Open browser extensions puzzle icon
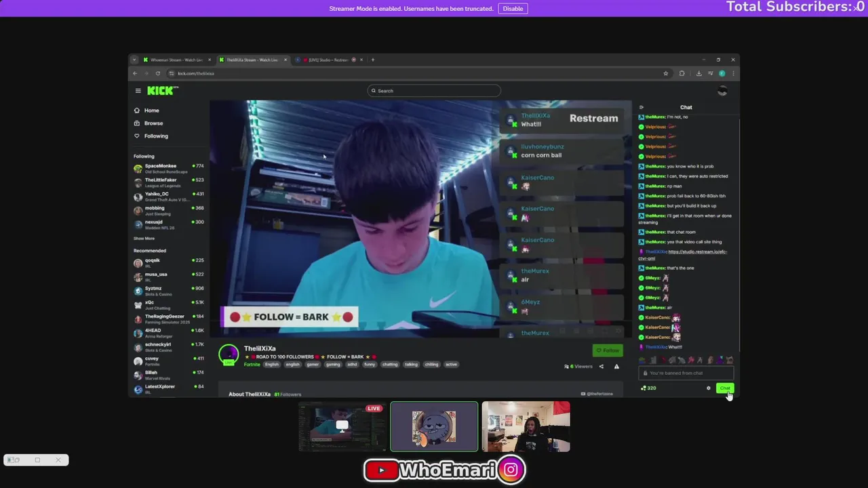The width and height of the screenshot is (868, 488). [x=682, y=73]
